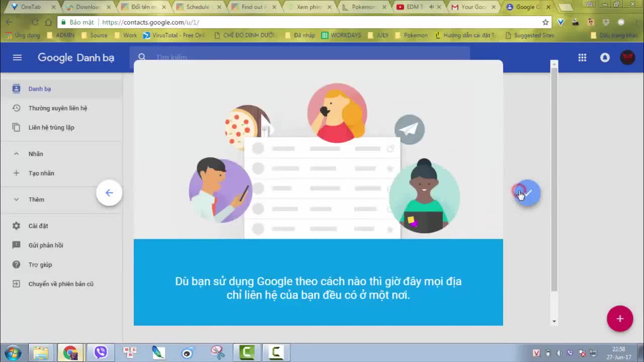This screenshot has width=644, height=362.
Task: Open Snipping Tool scissors in taskbar
Action: point(217,352)
